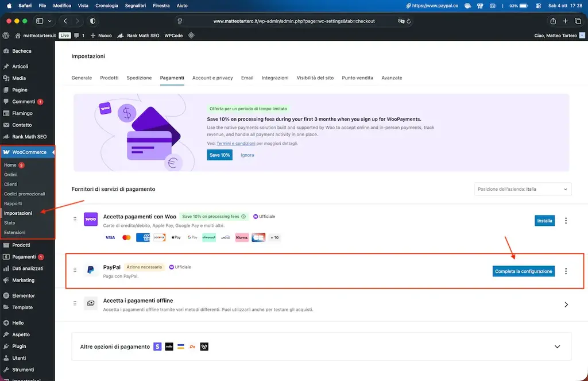
Task: Open three-dot options menu for PayPal
Action: 566,271
